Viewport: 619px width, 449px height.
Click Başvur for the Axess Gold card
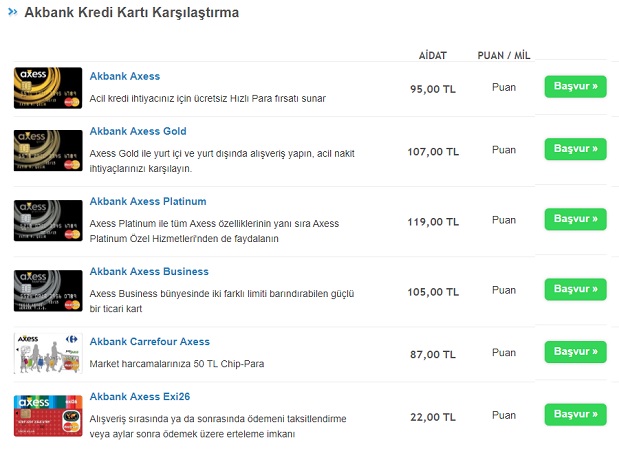pyautogui.click(x=575, y=149)
